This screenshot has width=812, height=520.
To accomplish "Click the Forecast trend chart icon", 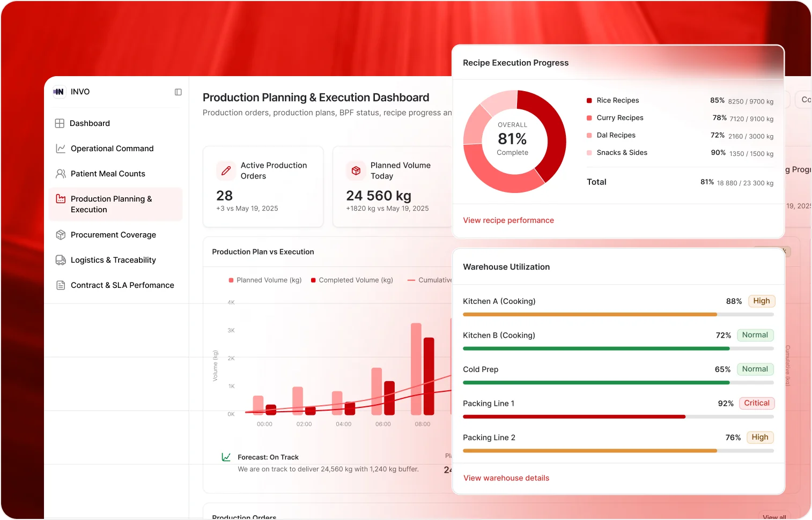I will click(x=226, y=457).
